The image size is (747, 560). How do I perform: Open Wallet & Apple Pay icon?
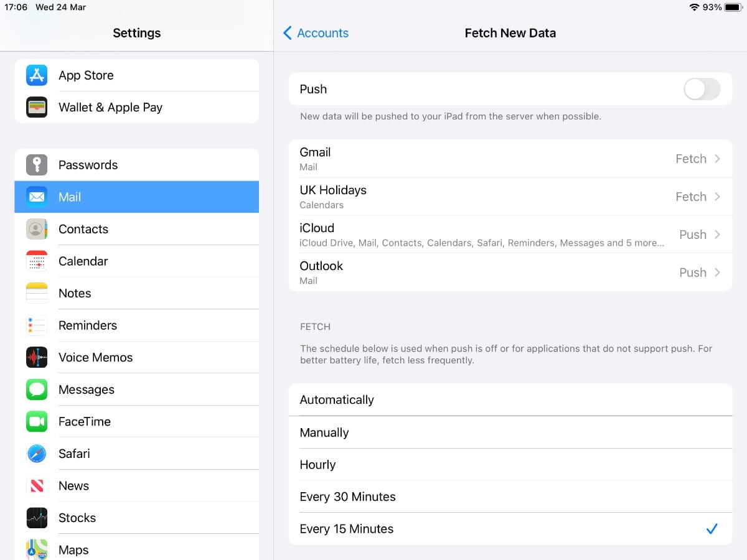pos(37,108)
